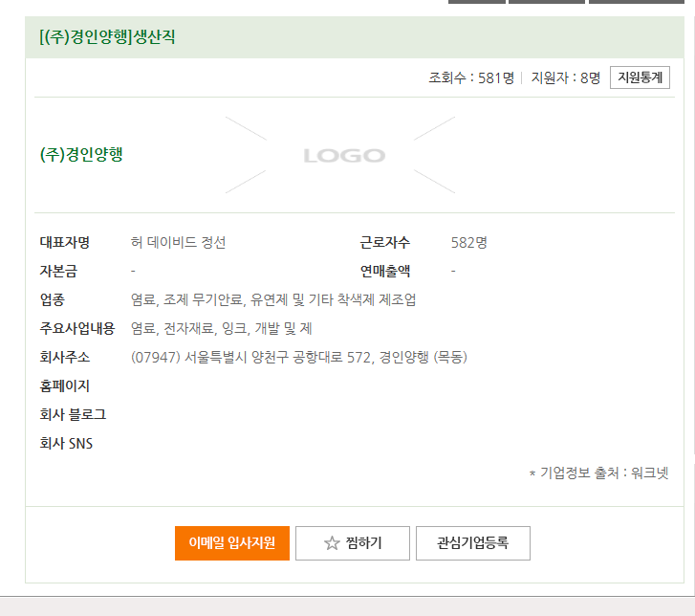Click the 홈페이지 label
Image resolution: width=695 pixels, height=616 pixels.
65,385
